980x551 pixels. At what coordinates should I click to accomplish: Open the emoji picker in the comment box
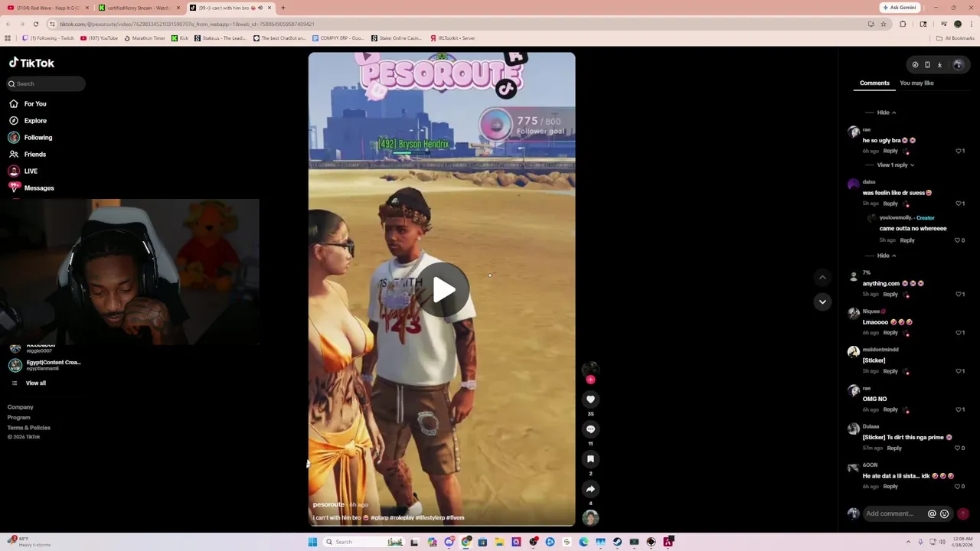pos(944,514)
